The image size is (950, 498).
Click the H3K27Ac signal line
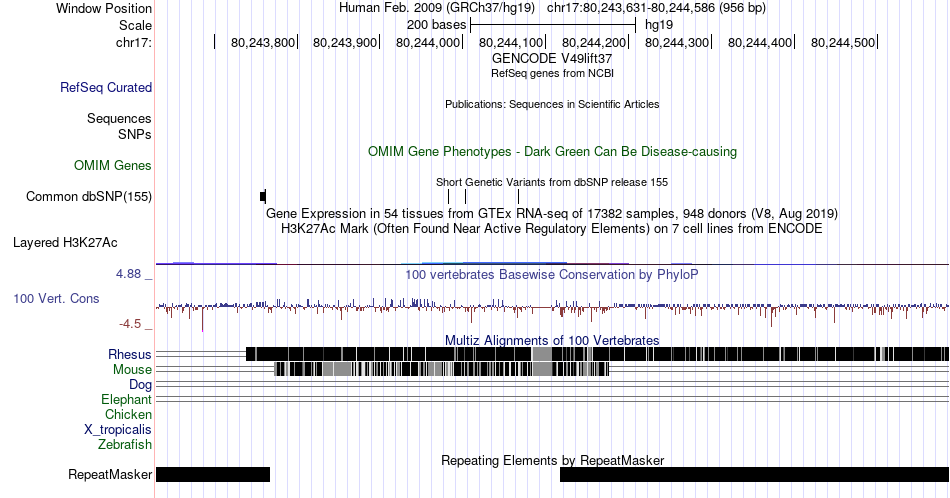point(552,264)
